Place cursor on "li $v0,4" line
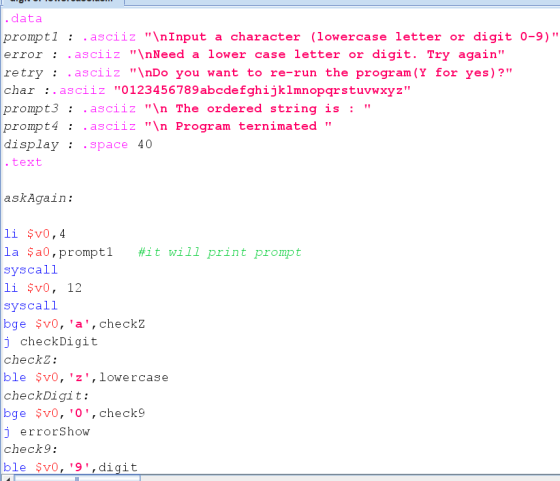 point(35,234)
